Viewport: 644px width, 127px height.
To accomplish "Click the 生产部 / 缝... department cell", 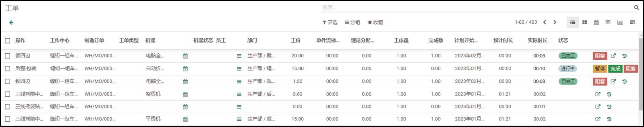I will click(261, 68).
